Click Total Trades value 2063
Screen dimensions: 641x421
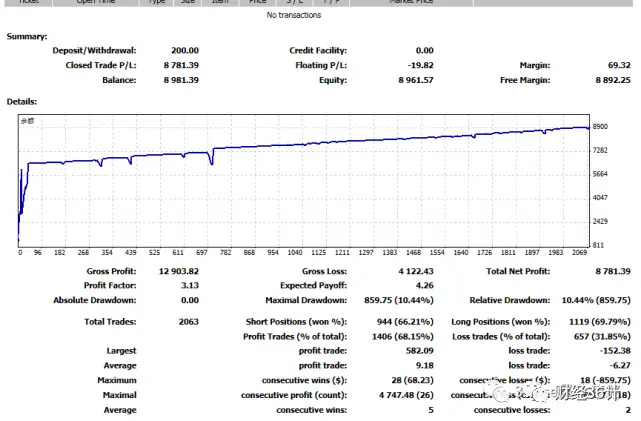point(188,322)
